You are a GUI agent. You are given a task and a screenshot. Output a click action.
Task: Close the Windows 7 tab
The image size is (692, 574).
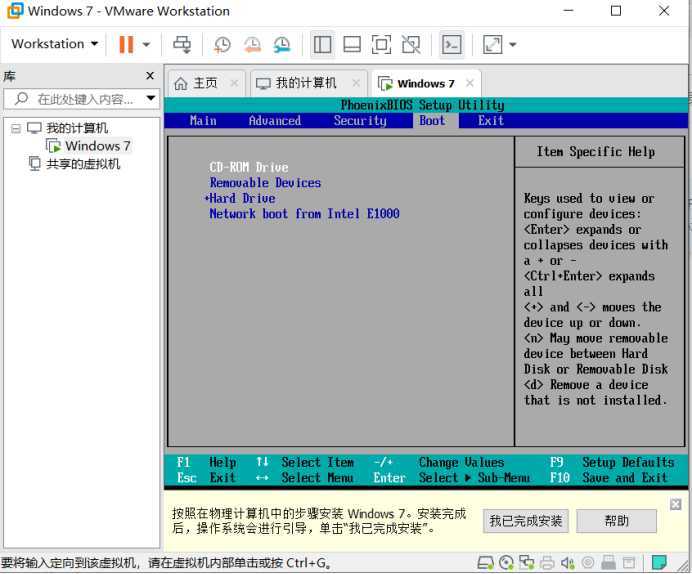point(470,83)
